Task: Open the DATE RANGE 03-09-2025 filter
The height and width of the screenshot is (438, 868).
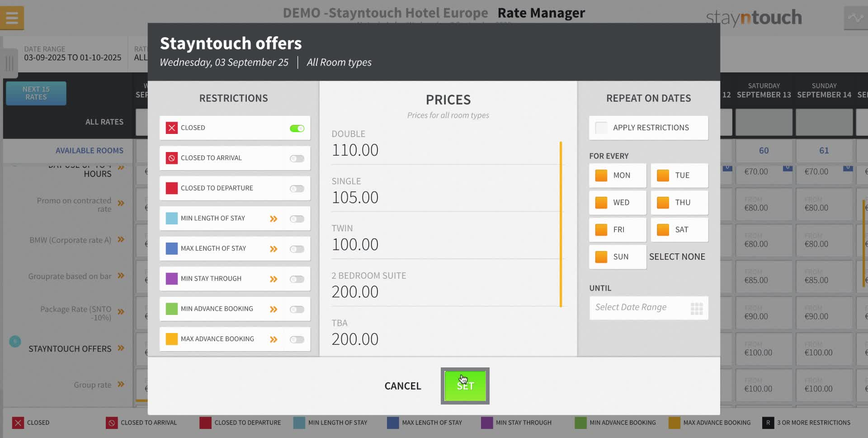Action: (x=73, y=54)
